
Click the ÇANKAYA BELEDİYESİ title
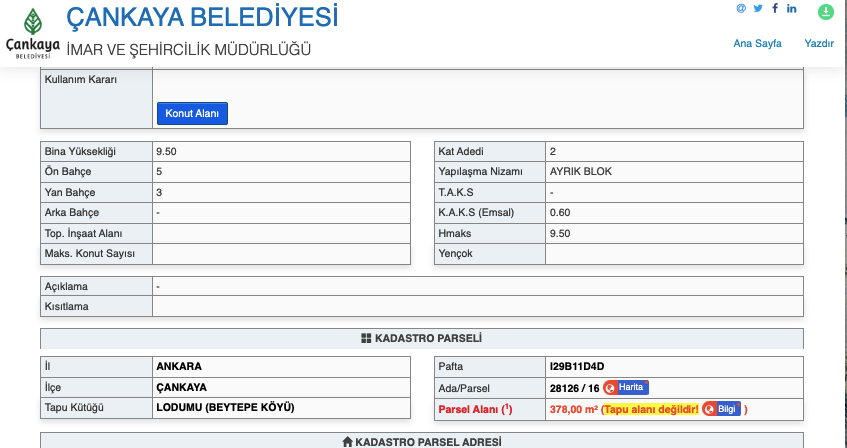click(201, 17)
